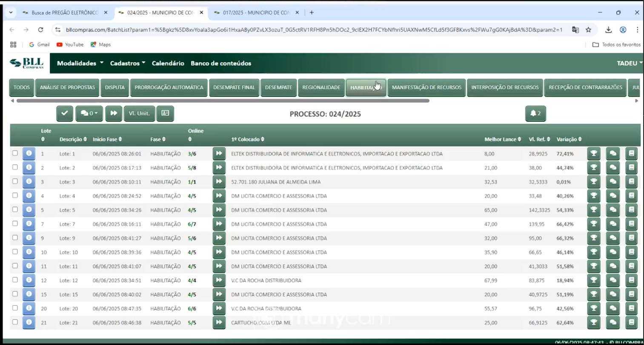Open Banco de conteúdos menu item
This screenshot has height=345, width=644.
221,63
